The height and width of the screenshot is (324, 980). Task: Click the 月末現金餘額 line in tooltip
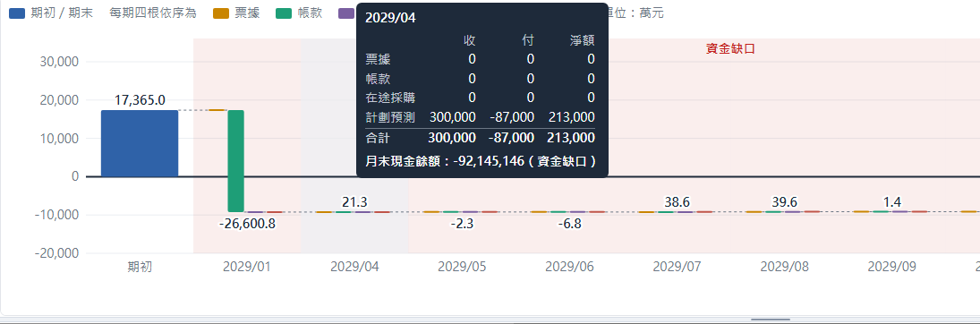click(480, 161)
